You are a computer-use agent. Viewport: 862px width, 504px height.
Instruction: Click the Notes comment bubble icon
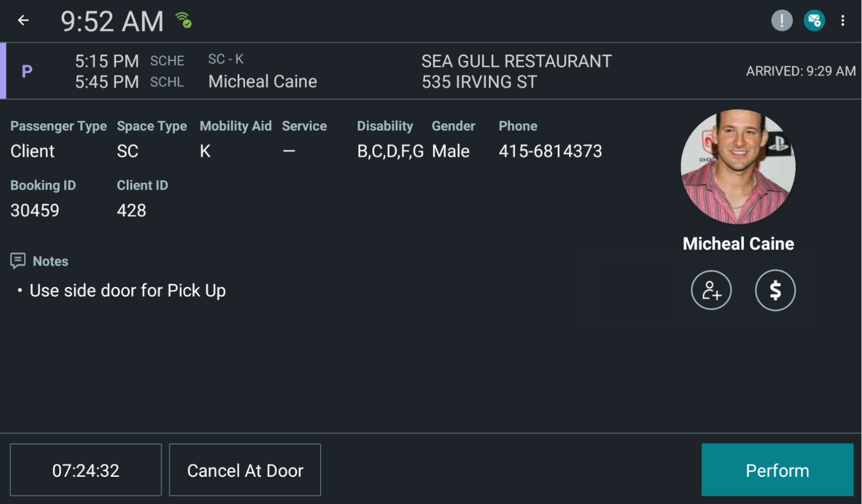tap(18, 260)
